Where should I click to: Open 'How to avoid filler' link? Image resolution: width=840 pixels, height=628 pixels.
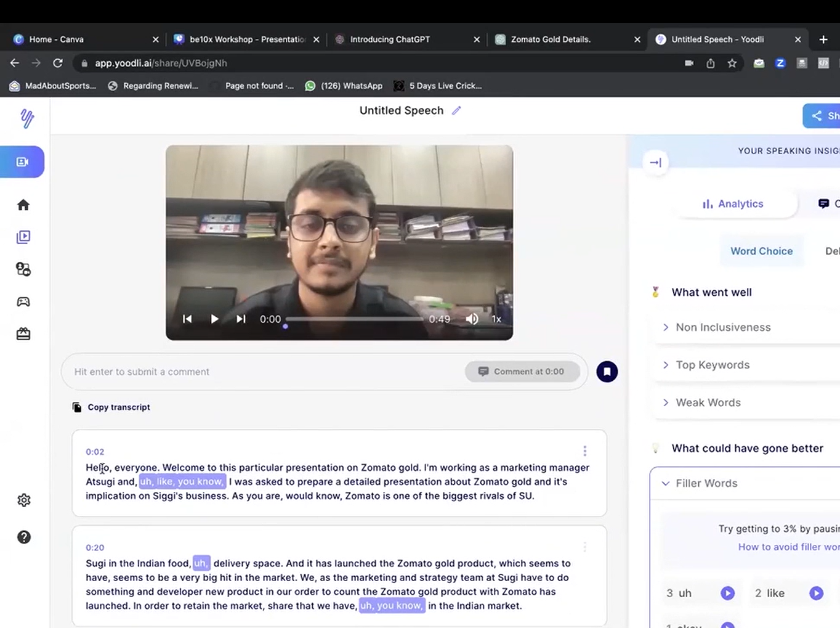pyautogui.click(x=789, y=547)
